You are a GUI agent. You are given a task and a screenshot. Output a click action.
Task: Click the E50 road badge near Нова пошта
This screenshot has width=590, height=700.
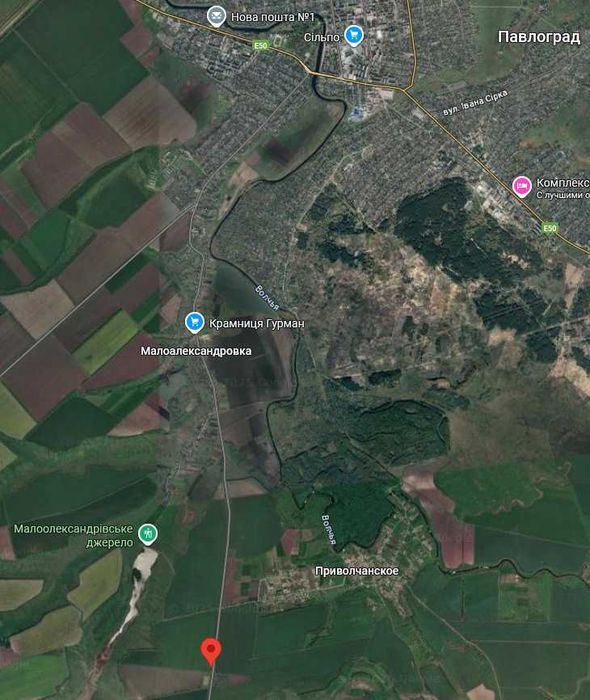pyautogui.click(x=260, y=46)
